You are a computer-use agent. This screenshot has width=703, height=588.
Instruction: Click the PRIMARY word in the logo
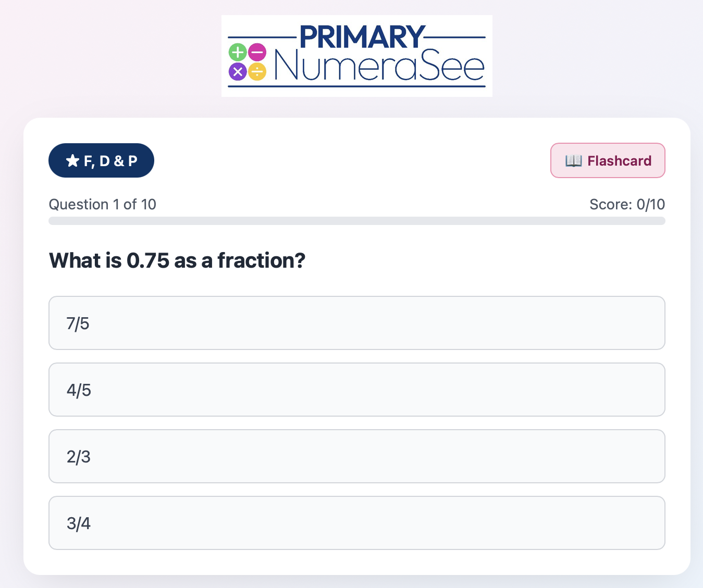click(x=362, y=37)
